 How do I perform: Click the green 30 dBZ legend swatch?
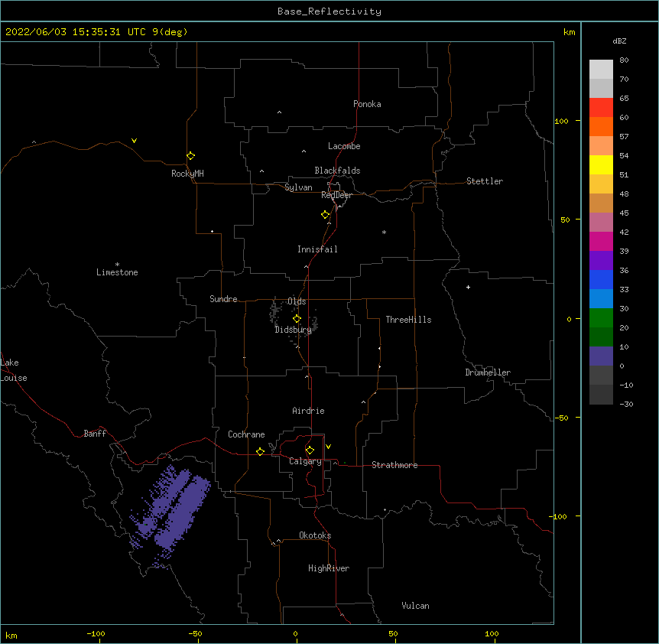coord(601,318)
